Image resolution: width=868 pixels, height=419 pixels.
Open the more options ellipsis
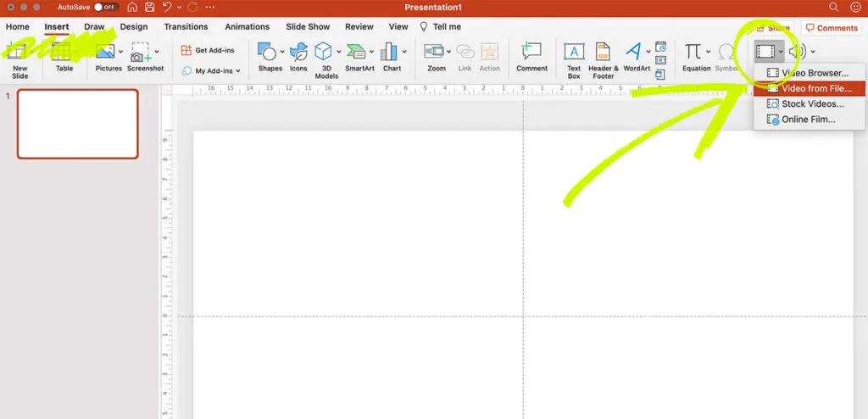pyautogui.click(x=210, y=8)
